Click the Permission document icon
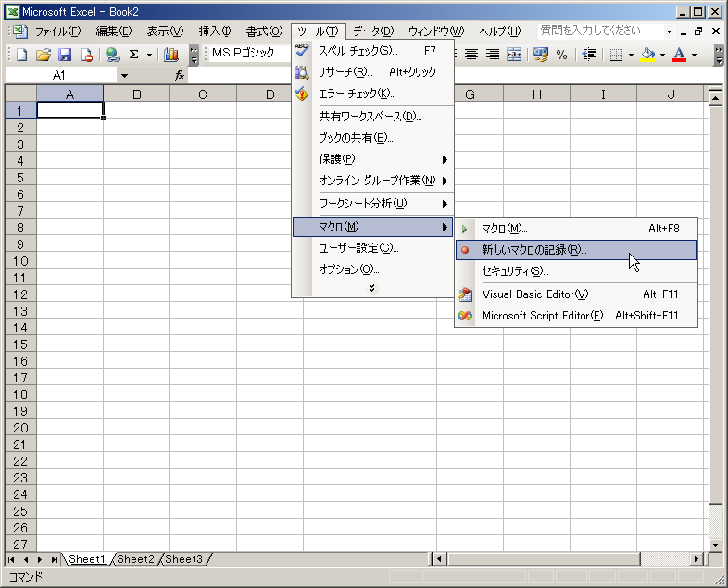This screenshot has width=728, height=588. 86,55
